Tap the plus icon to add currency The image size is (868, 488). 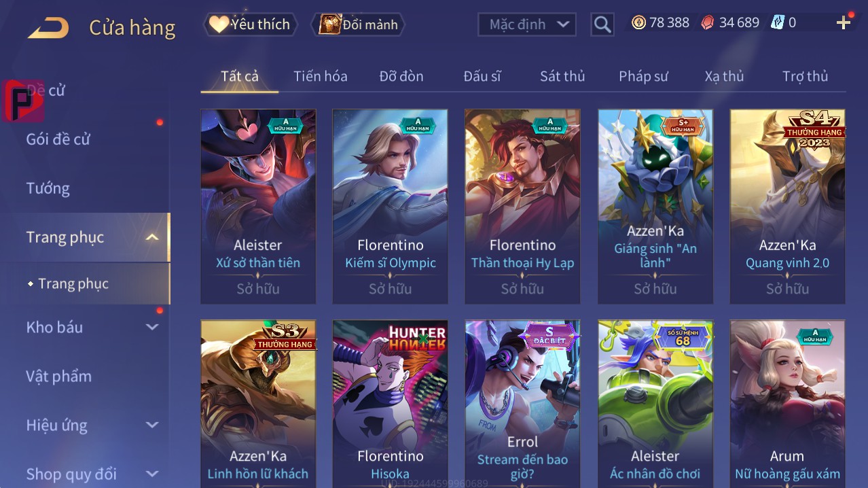(844, 23)
